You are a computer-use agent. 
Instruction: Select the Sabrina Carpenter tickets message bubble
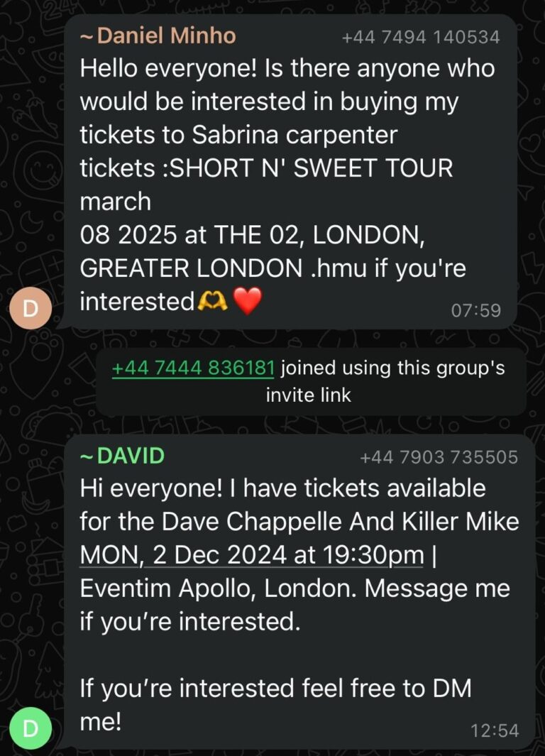click(x=290, y=172)
